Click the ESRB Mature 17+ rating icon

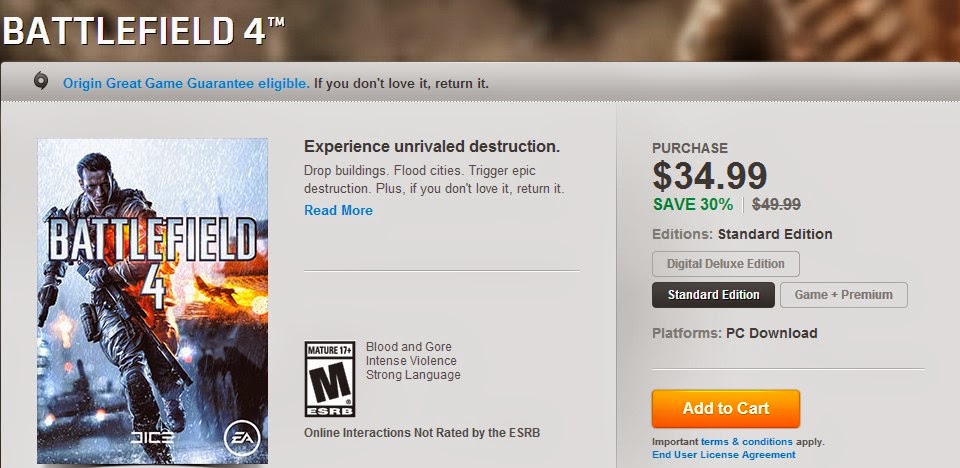[330, 379]
